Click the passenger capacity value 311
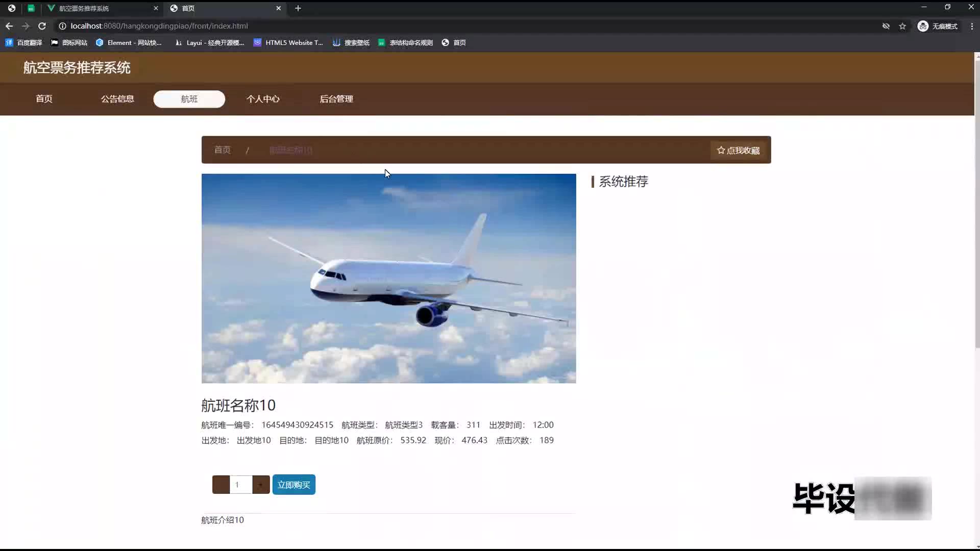Image resolution: width=980 pixels, height=551 pixels. 473,425
